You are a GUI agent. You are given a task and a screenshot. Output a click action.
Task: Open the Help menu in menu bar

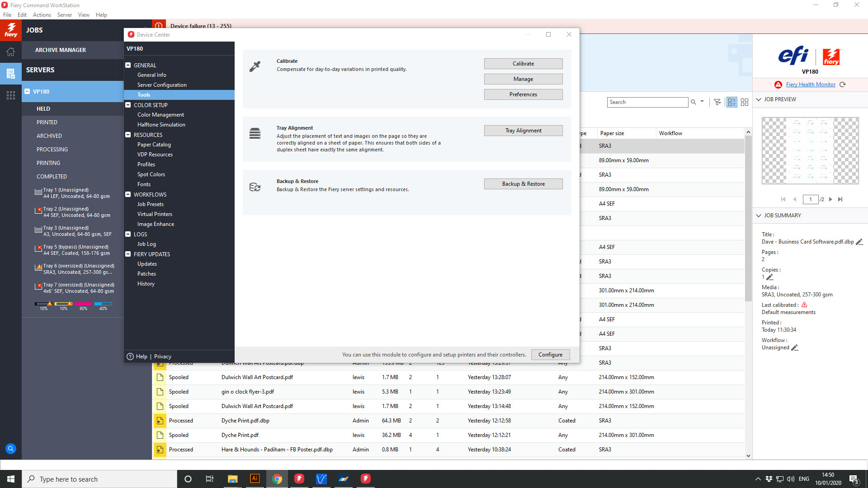pyautogui.click(x=101, y=14)
